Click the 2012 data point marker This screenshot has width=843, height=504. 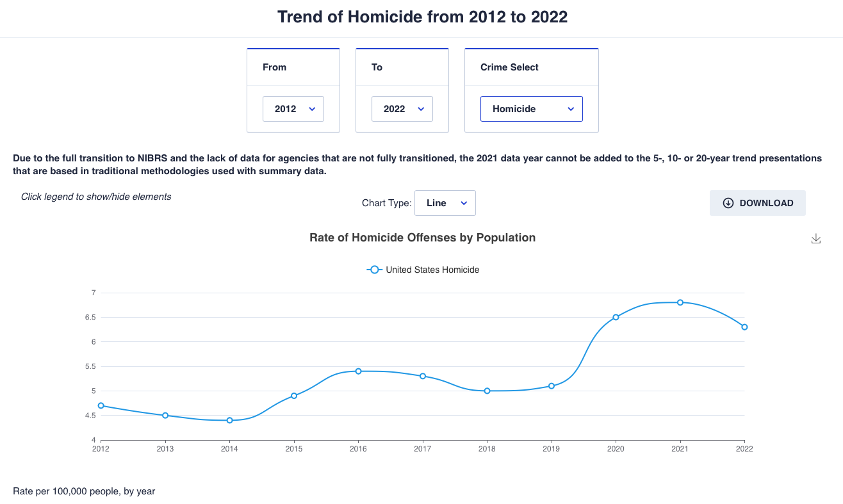pyautogui.click(x=101, y=405)
